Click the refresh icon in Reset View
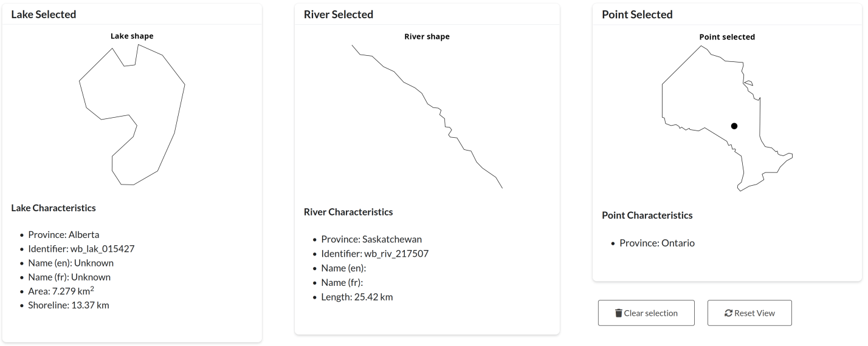Viewport: 868px width, 346px height. [x=728, y=313]
